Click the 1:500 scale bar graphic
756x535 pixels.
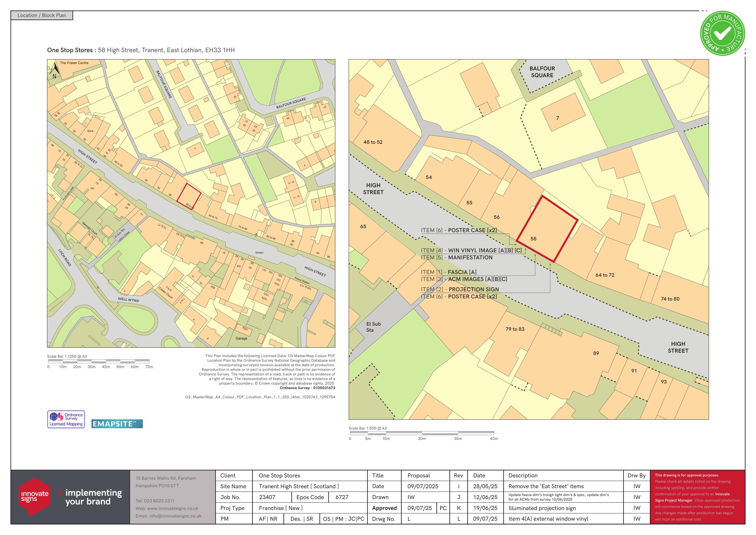(422, 433)
